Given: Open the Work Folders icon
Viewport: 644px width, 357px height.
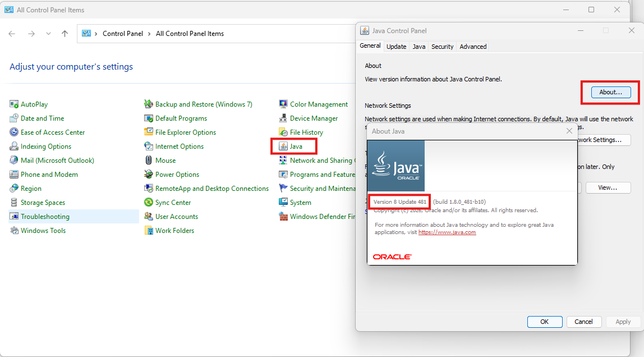Looking at the screenshot, I should pyautogui.click(x=149, y=231).
